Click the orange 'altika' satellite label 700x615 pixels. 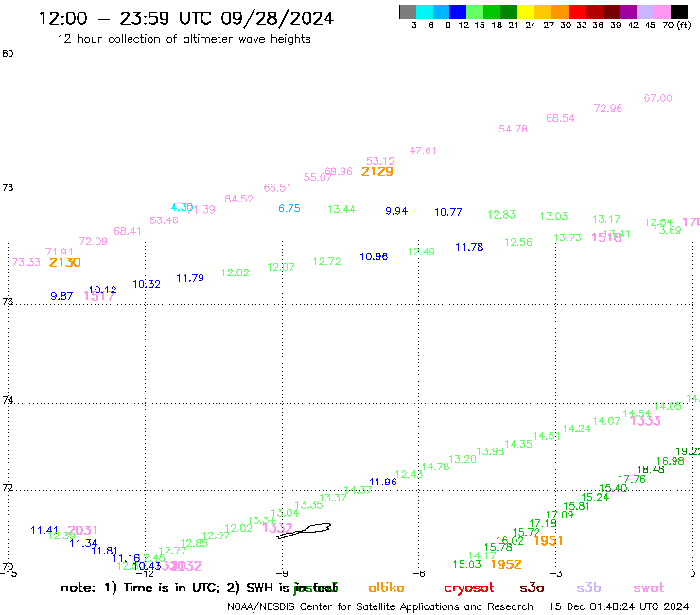386,588
